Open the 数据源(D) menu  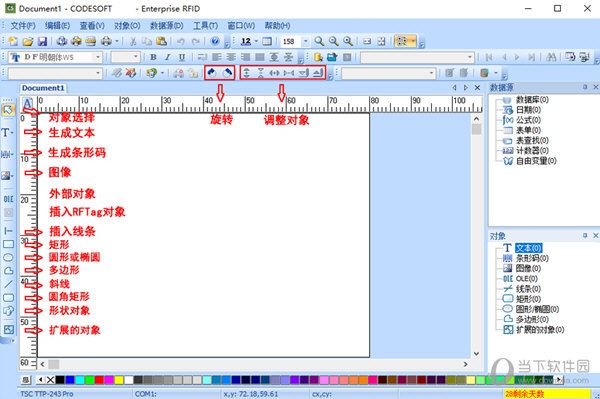click(x=166, y=26)
